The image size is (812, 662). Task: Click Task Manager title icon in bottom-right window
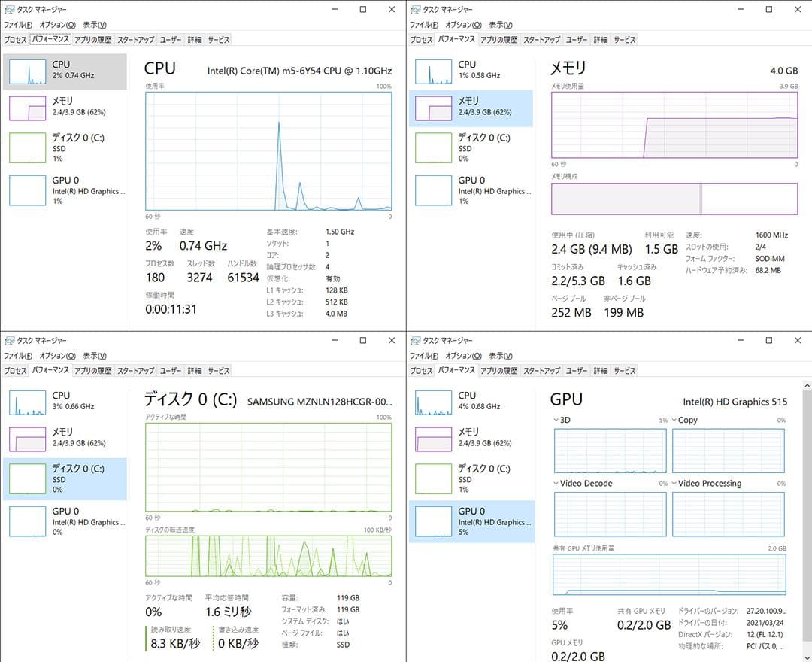click(x=415, y=340)
